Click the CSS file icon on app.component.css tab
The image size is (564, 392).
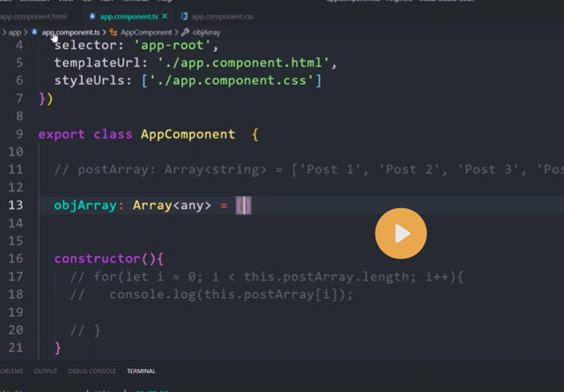[x=185, y=16]
